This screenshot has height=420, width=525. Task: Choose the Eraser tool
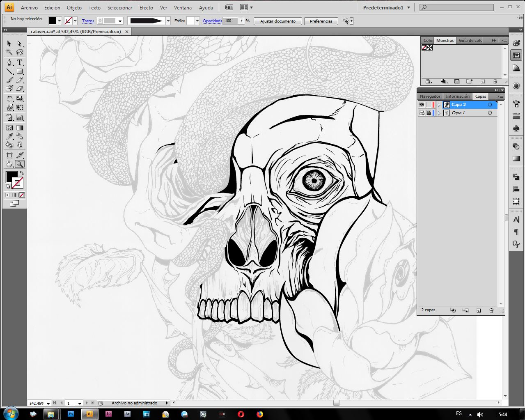point(19,89)
